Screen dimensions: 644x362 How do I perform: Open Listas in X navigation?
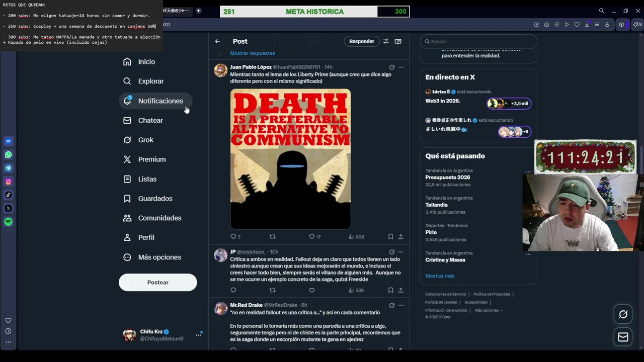[x=140, y=179]
